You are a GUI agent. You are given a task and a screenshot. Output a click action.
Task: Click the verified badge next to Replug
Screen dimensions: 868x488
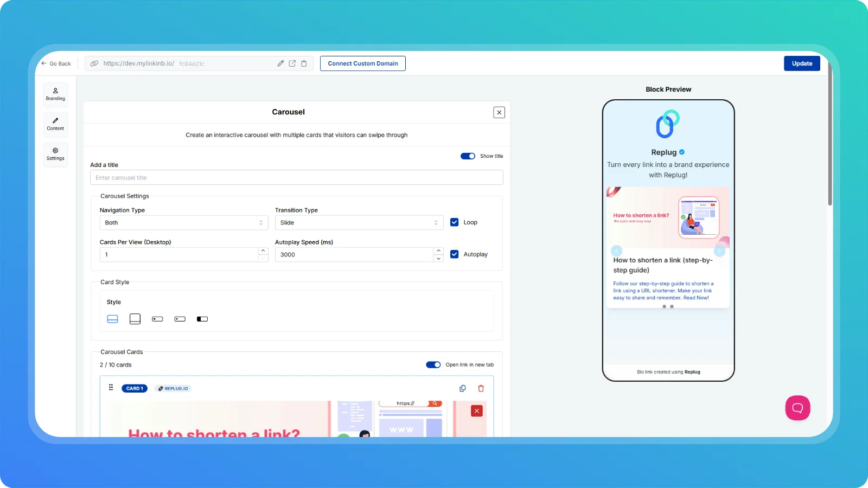coord(682,152)
